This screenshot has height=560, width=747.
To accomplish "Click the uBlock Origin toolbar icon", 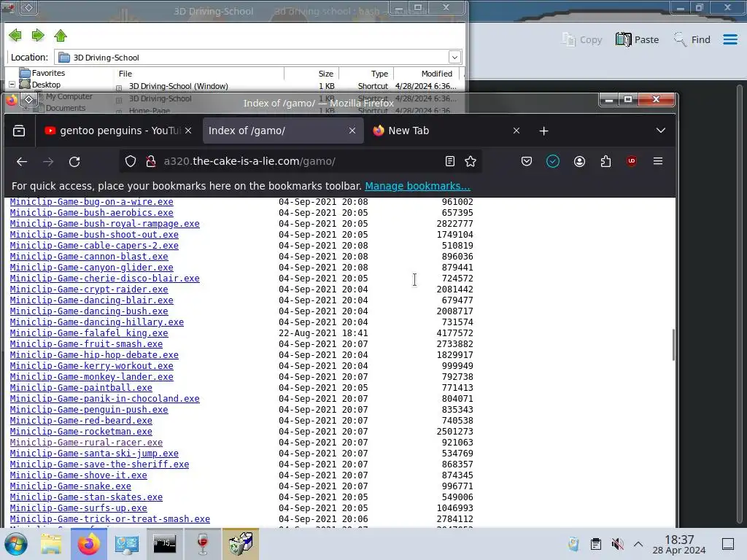I will pos(632,161).
